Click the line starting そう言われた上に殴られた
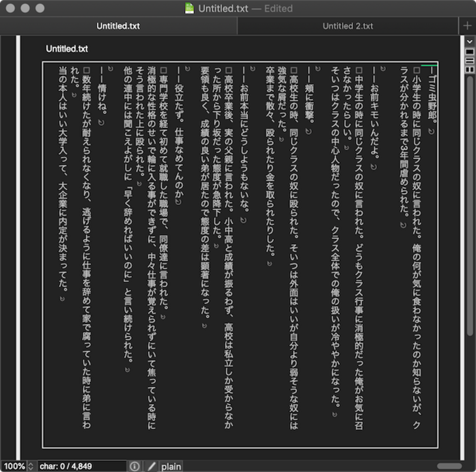Viewport: 476px width, 472px height. click(140, 127)
